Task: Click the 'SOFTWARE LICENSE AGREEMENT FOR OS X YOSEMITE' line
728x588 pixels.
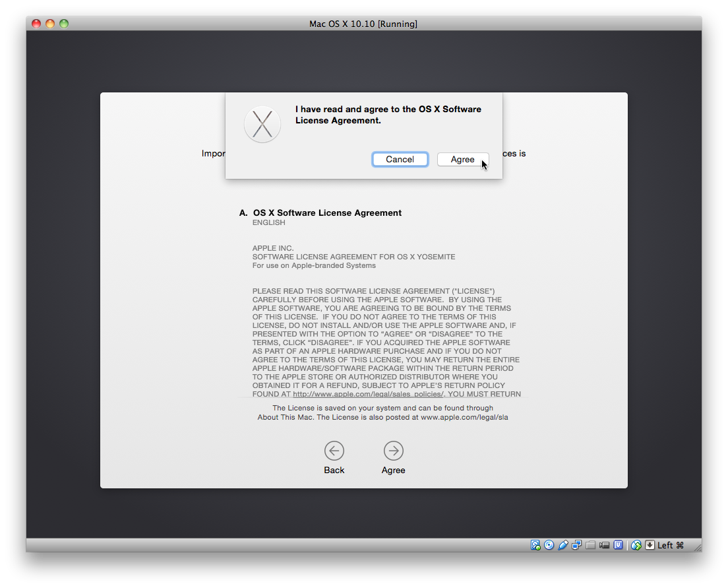Action: point(354,257)
